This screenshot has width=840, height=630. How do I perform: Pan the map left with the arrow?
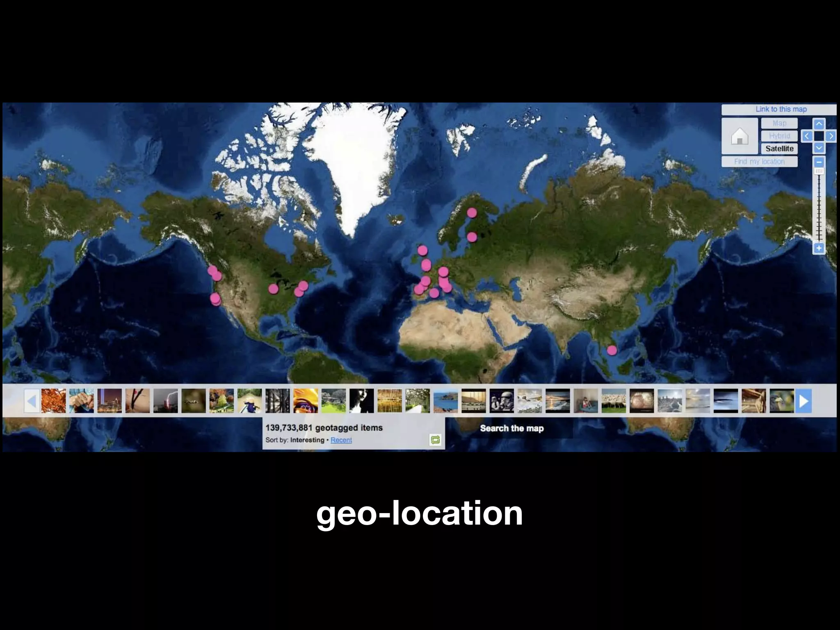[807, 136]
